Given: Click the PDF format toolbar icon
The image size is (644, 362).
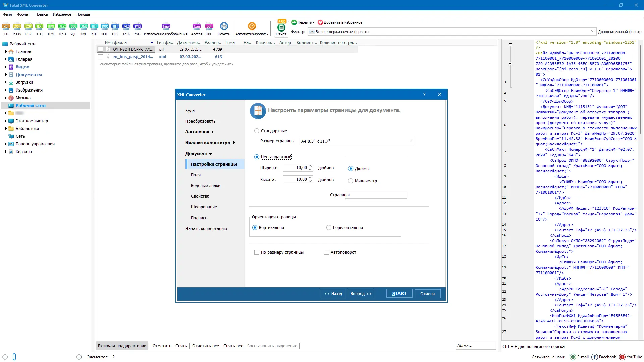Looking at the screenshot, I should (6, 27).
